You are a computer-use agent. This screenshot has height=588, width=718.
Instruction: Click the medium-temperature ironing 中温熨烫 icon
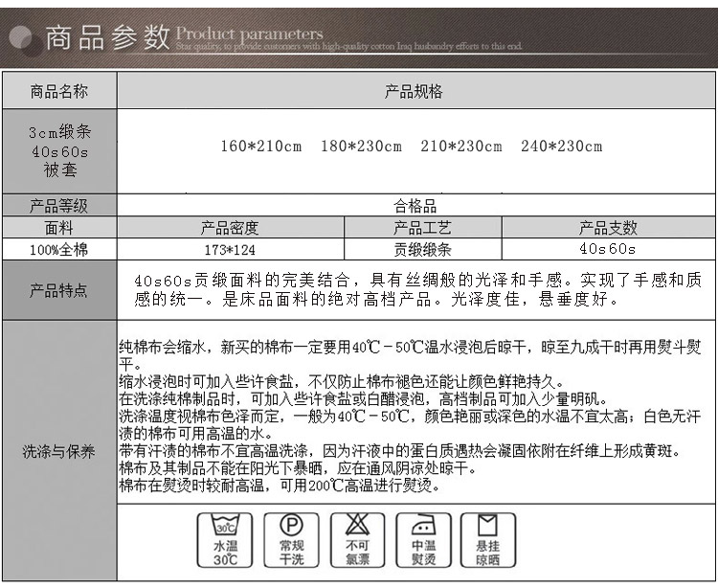tap(423, 540)
